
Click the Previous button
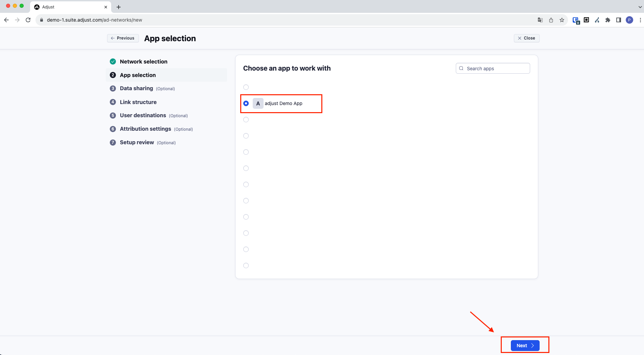(x=123, y=38)
